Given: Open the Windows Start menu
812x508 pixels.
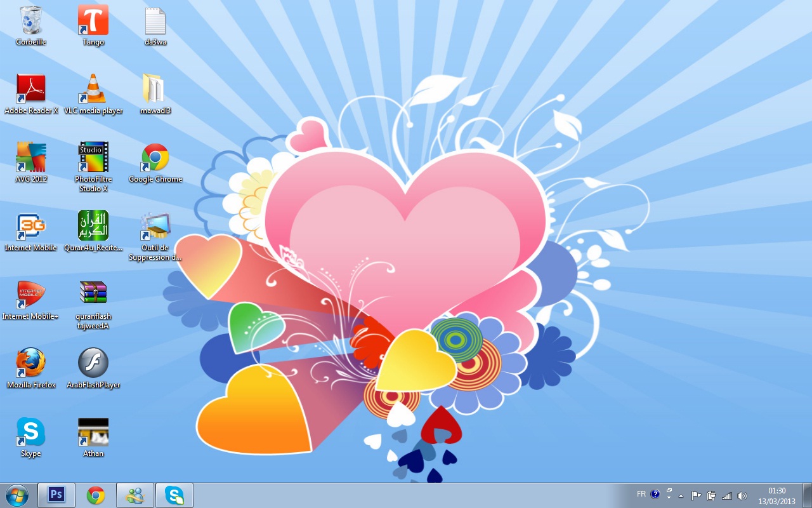Looking at the screenshot, I should [x=17, y=495].
